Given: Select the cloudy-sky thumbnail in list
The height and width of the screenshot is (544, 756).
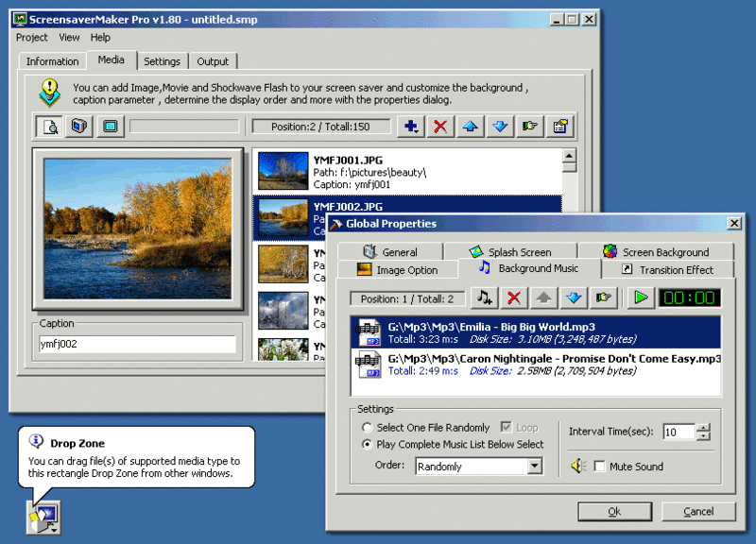Looking at the screenshot, I should [283, 311].
